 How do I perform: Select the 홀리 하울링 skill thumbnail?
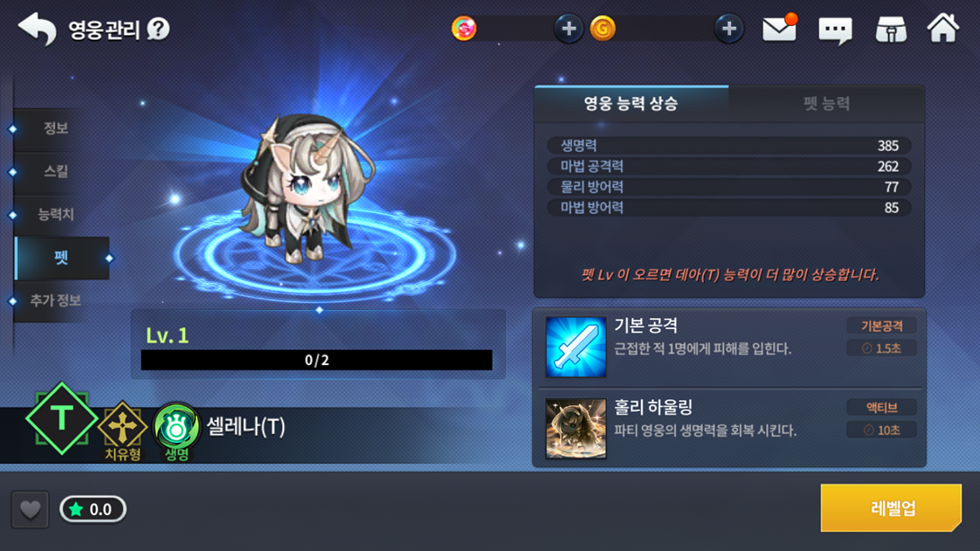[x=575, y=429]
